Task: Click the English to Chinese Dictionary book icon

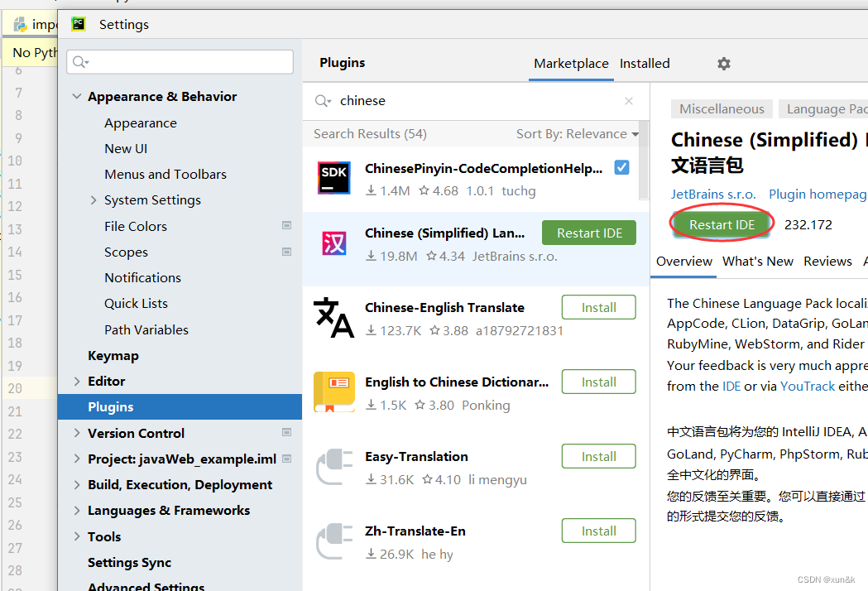Action: pos(333,392)
